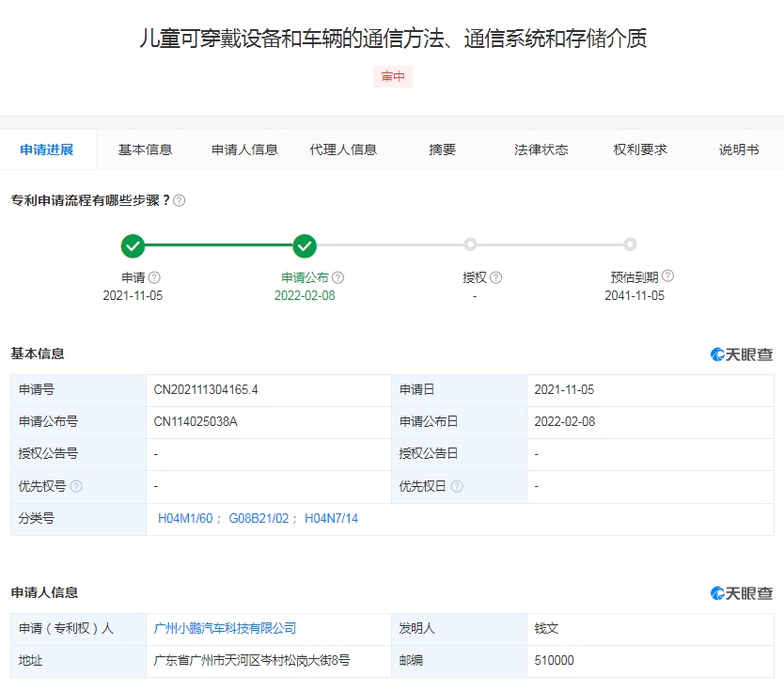784x692 pixels.
Task: Click 天眼查 logo in 申请人信息 section
Action: point(742,593)
